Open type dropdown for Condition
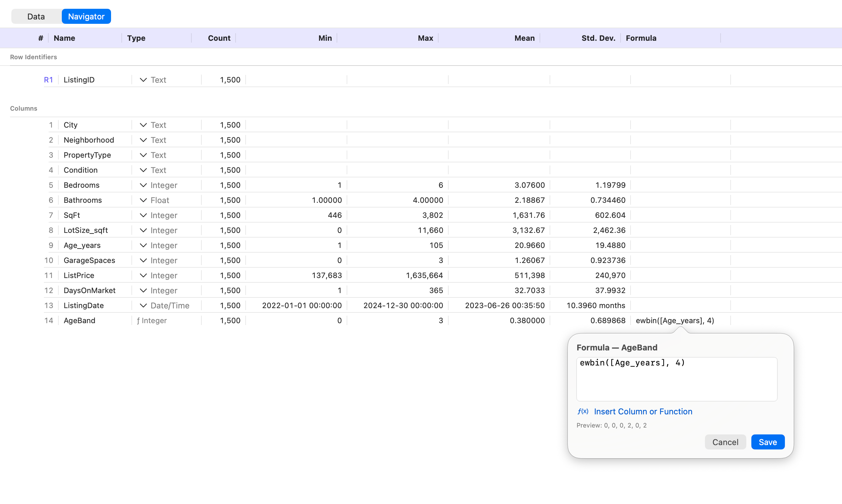This screenshot has width=842, height=504. [143, 170]
